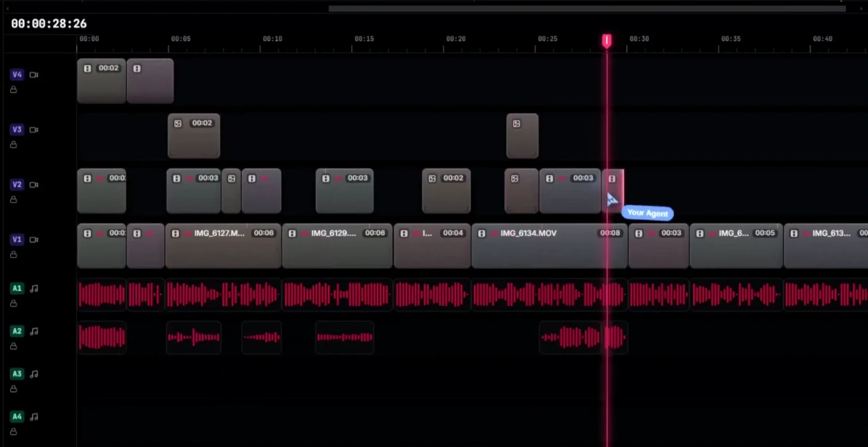Click the playhead marker on the ruler
The image size is (868, 447).
coord(607,41)
